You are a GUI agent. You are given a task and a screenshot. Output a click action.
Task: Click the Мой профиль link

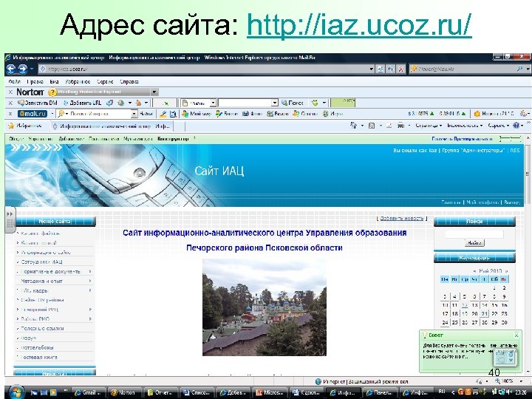[x=482, y=202]
